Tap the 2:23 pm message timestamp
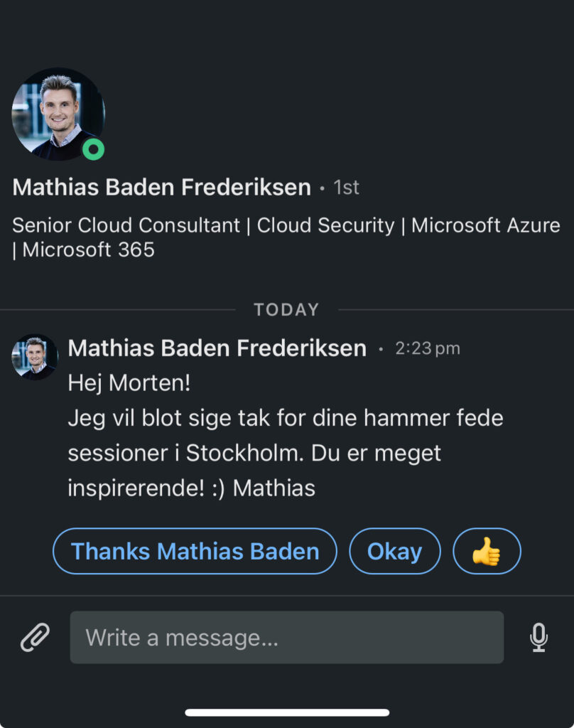The height and width of the screenshot is (728, 574). pyautogui.click(x=428, y=348)
